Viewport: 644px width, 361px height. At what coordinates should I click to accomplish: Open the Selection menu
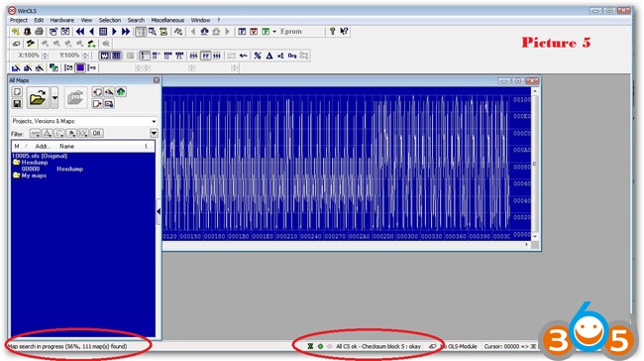point(110,20)
